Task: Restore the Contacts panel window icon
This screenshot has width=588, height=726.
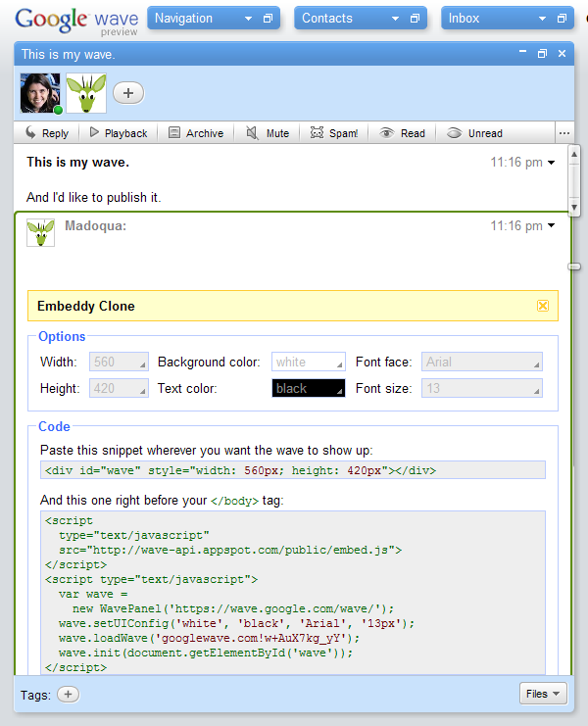Action: 415,19
